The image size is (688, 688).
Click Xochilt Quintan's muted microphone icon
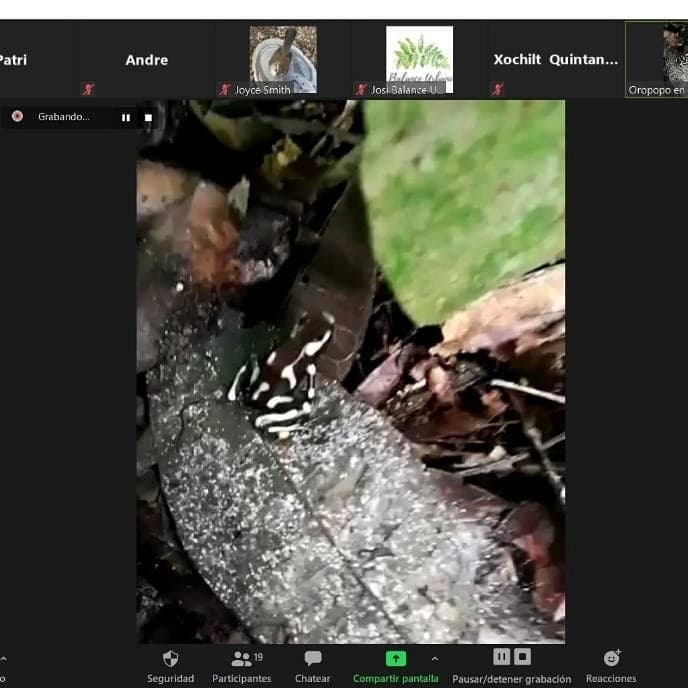[x=497, y=89]
